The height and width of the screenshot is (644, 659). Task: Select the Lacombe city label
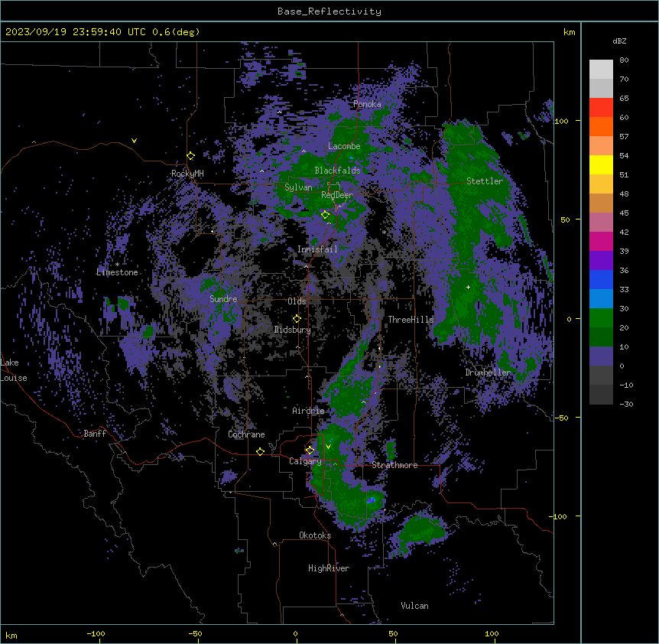344,146
